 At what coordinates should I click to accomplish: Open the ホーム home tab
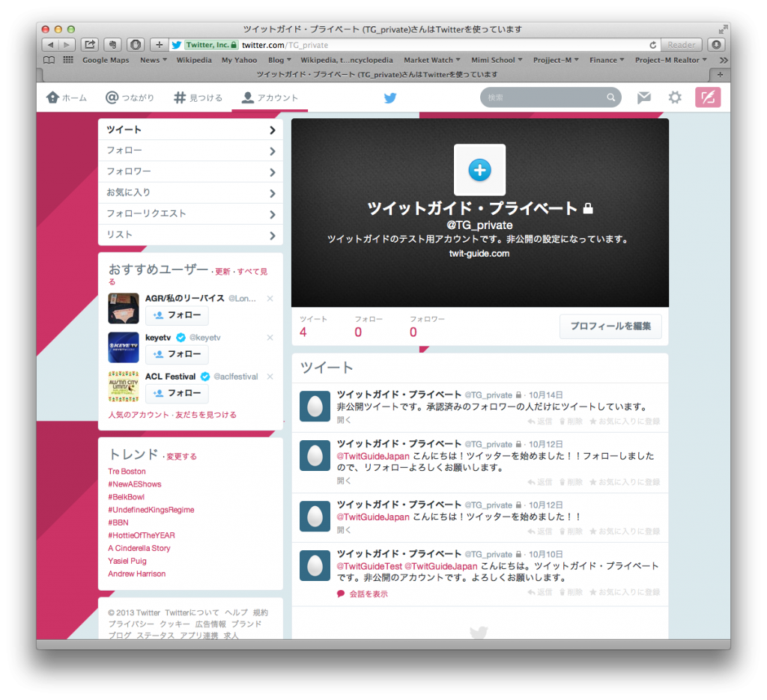(67, 98)
